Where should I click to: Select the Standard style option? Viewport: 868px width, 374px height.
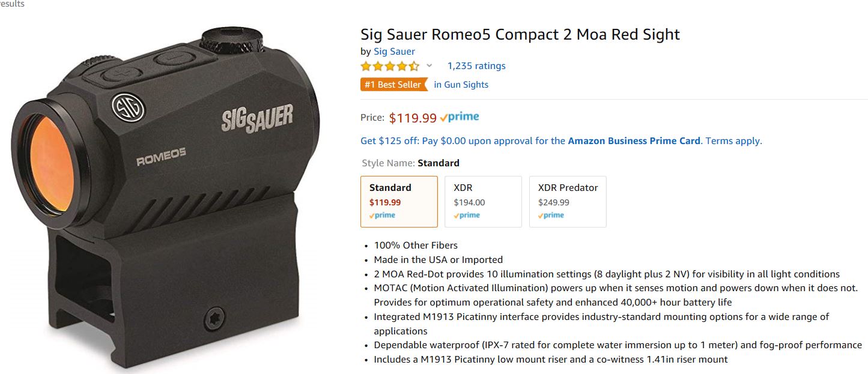(x=399, y=201)
